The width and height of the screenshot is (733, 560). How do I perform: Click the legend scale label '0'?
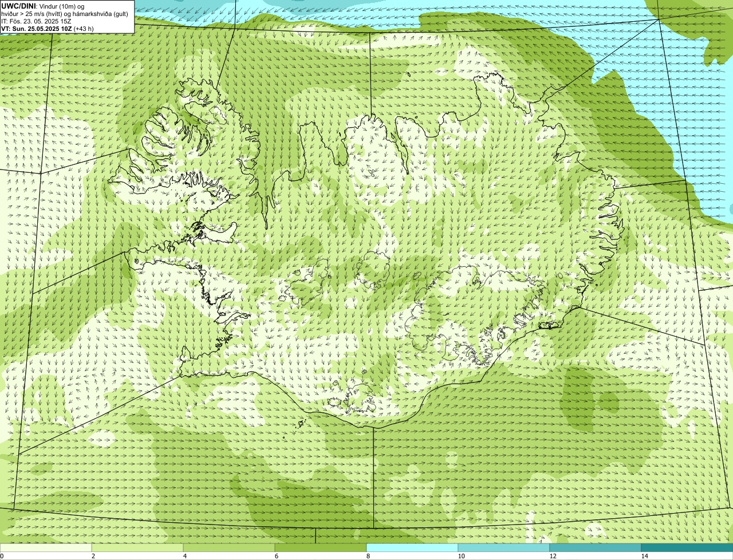click(2, 556)
